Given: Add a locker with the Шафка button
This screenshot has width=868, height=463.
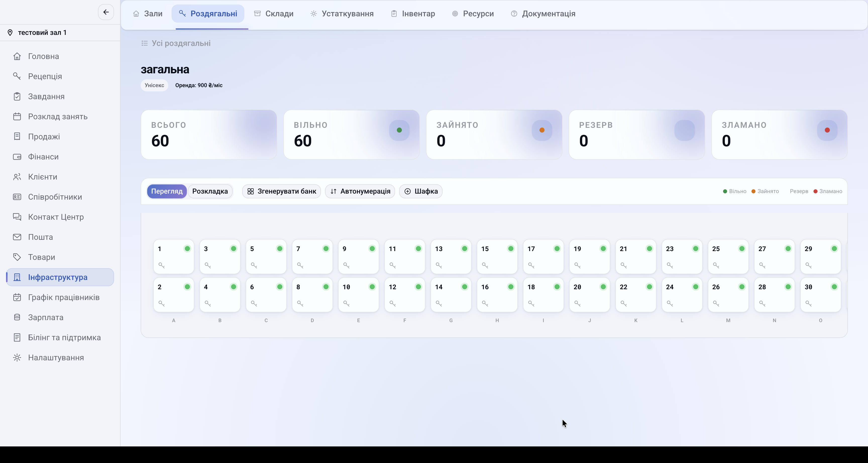Looking at the screenshot, I should pyautogui.click(x=420, y=191).
